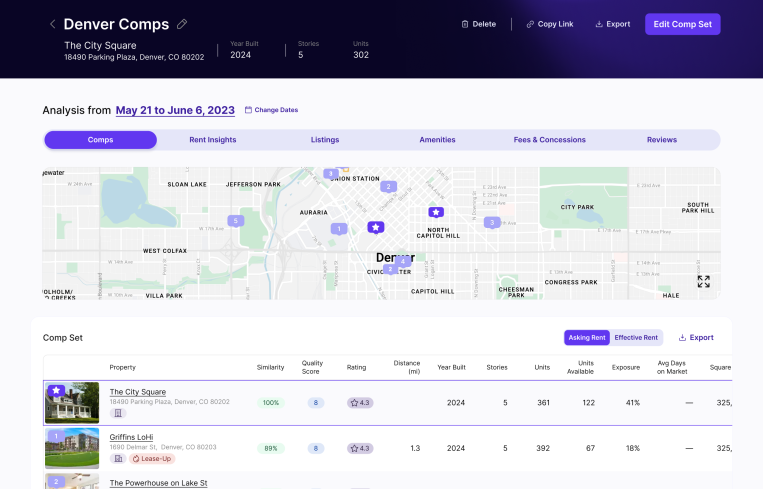Image resolution: width=763 pixels, height=489 pixels.
Task: Toggle rent view to Effective Rent
Action: point(636,338)
